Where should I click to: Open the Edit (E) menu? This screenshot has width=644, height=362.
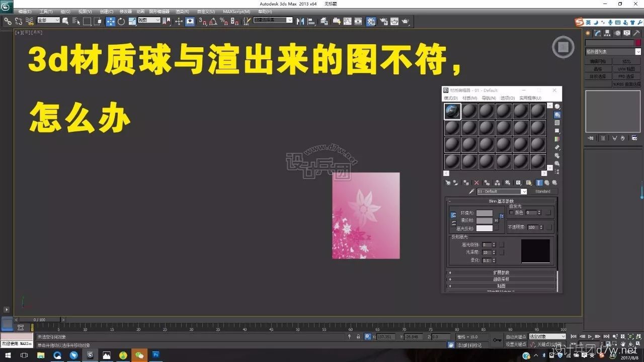pos(25,11)
